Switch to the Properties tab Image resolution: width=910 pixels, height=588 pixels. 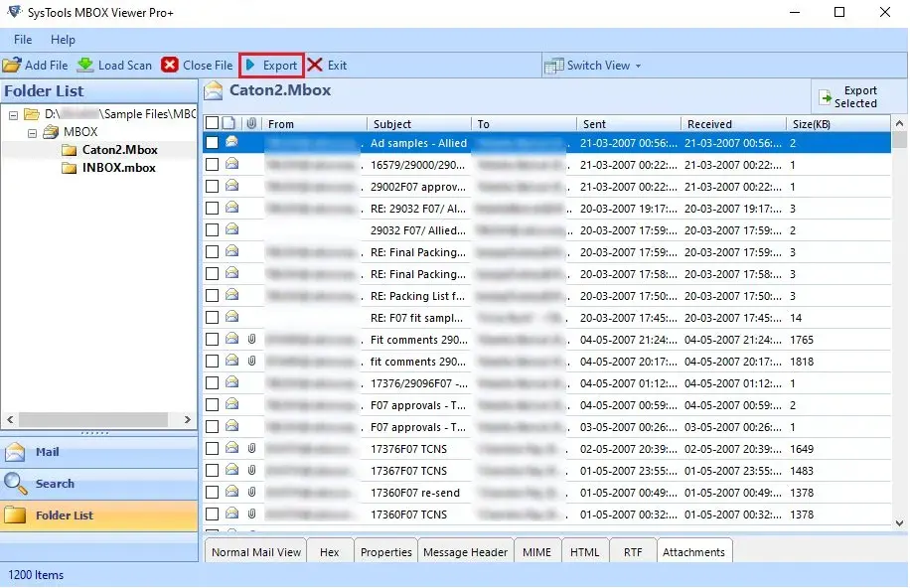385,552
